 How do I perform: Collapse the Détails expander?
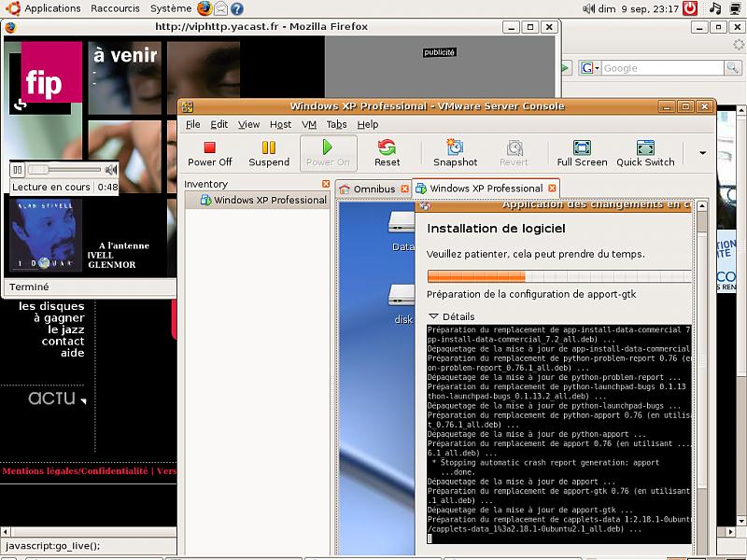pyautogui.click(x=433, y=316)
